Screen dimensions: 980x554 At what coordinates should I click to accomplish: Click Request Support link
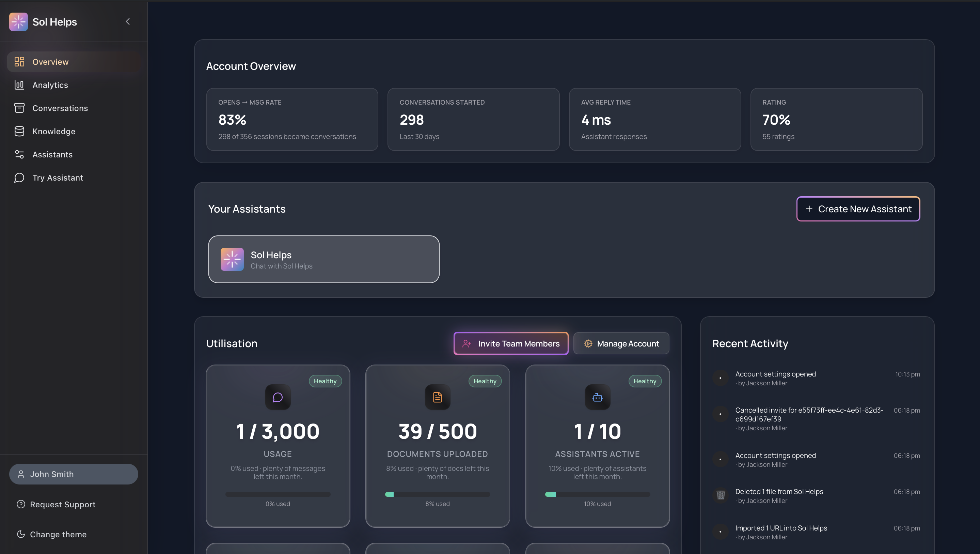(62, 504)
